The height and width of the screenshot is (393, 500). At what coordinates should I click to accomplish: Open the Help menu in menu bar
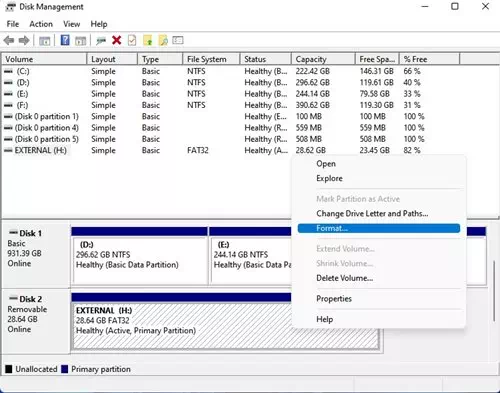pyautogui.click(x=99, y=24)
